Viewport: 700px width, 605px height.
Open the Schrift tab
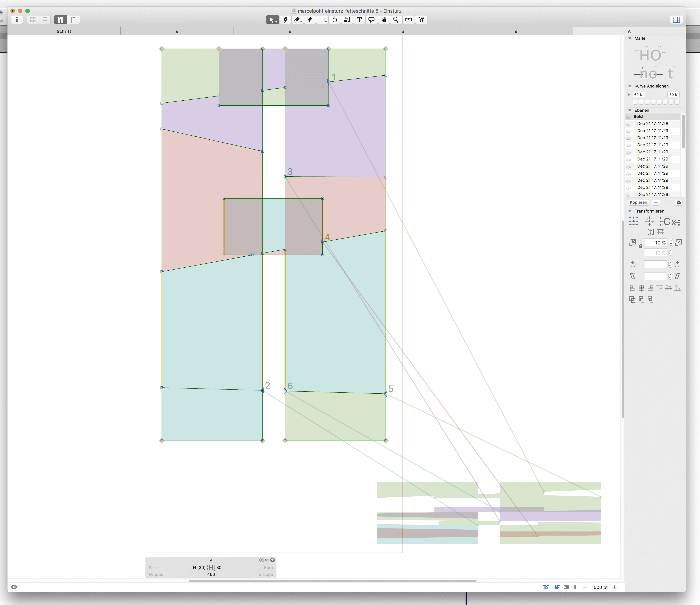[x=64, y=31]
